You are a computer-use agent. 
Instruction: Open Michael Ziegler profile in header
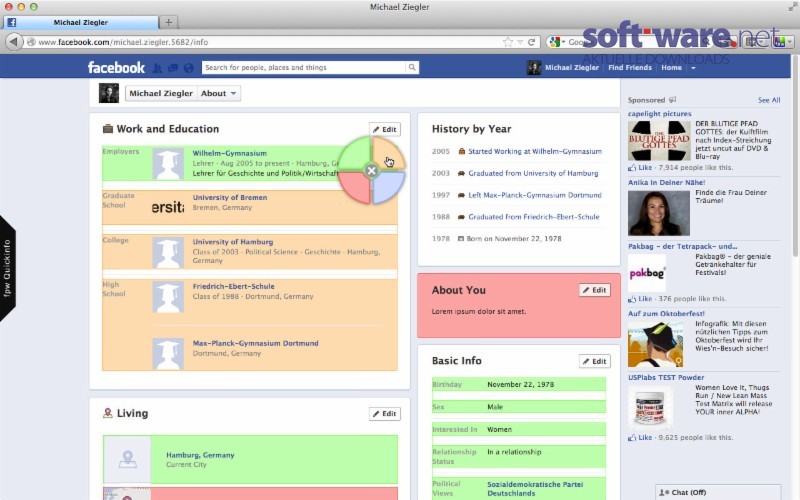point(571,67)
